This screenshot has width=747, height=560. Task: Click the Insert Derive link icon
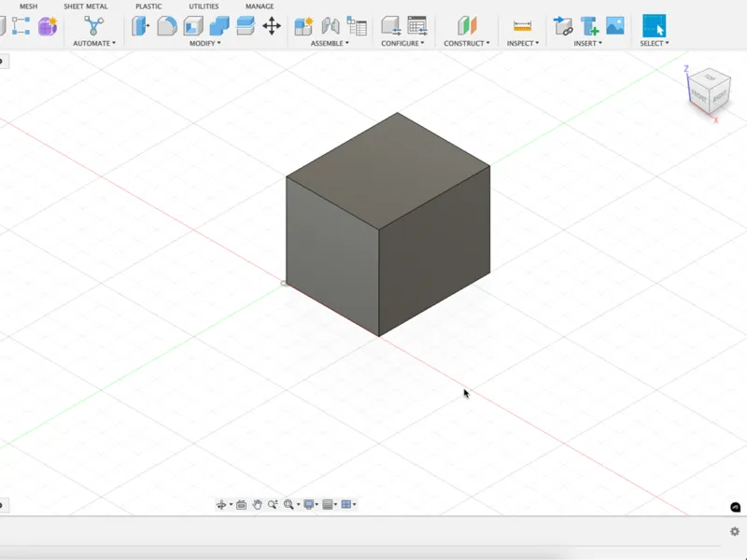(x=563, y=26)
